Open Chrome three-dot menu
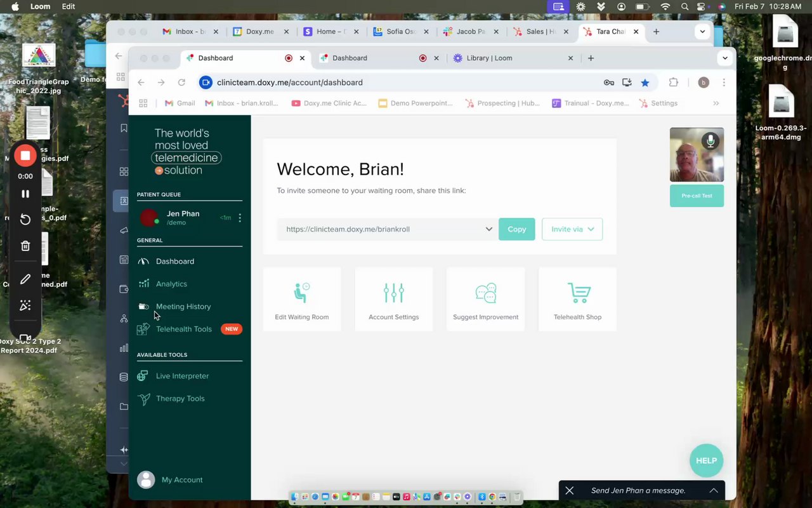Image resolution: width=812 pixels, height=508 pixels. click(x=723, y=83)
